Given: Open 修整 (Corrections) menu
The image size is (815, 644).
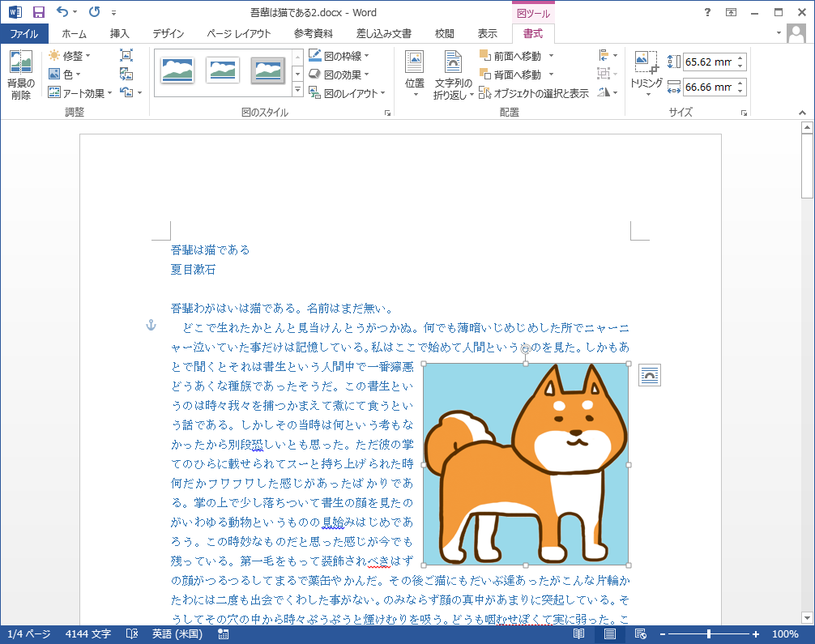Looking at the screenshot, I should (69, 56).
